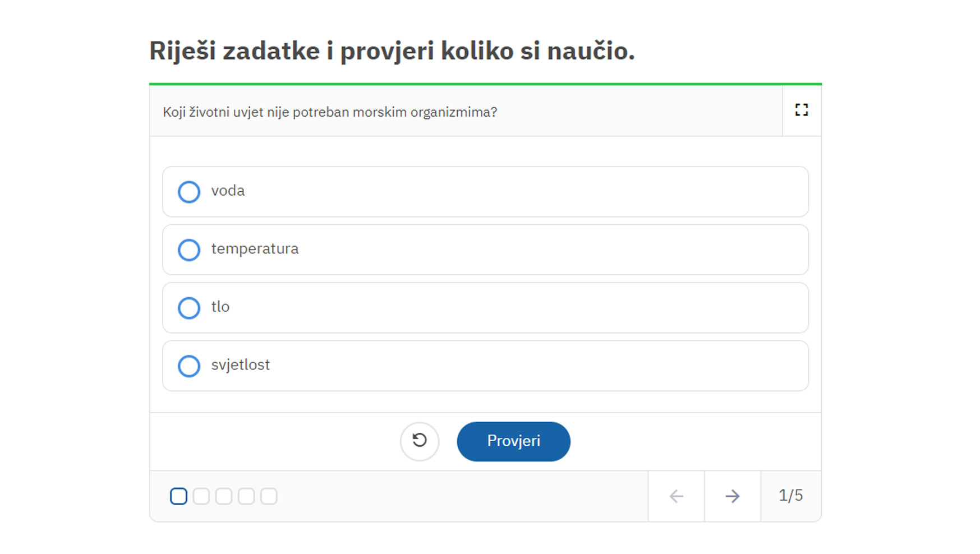Select the "voda" radio button

(189, 192)
